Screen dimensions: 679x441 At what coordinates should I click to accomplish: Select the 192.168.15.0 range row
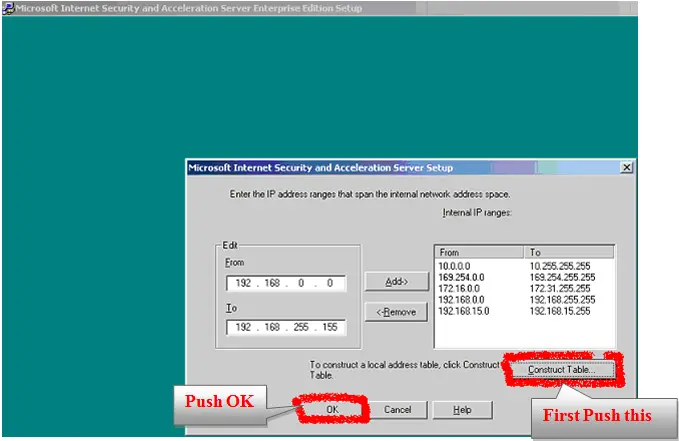click(524, 311)
